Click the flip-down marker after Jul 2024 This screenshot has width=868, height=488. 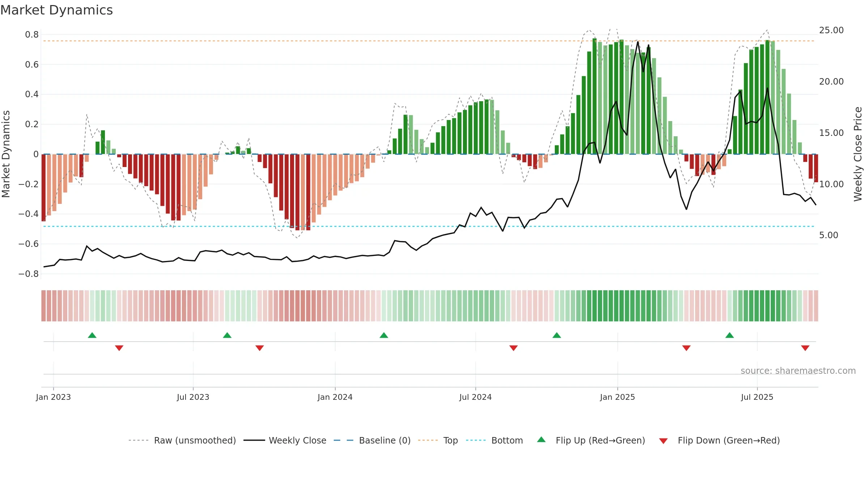[x=514, y=348]
